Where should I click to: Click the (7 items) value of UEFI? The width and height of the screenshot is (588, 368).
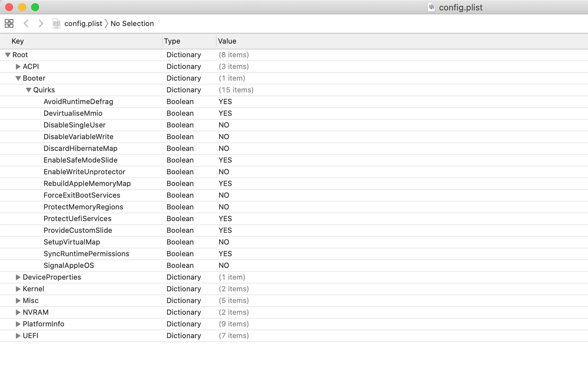click(234, 336)
